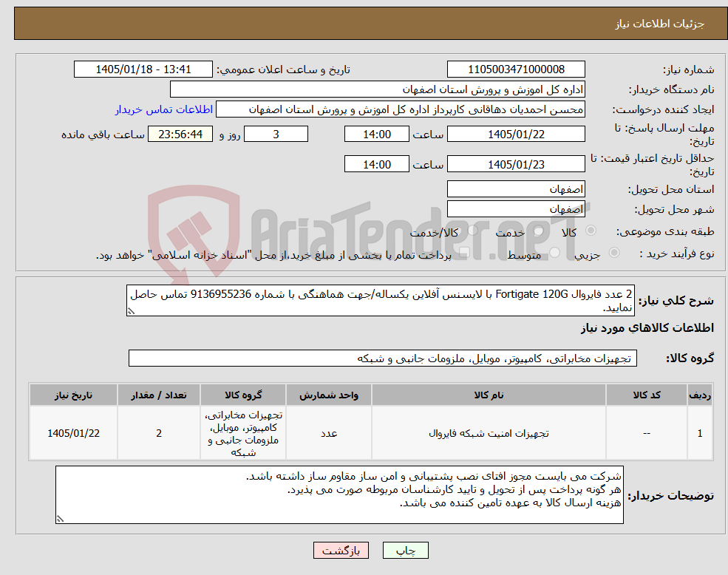Click the payment note about اسناد خزانه اسلامی
The width and height of the screenshot is (728, 575).
273,255
